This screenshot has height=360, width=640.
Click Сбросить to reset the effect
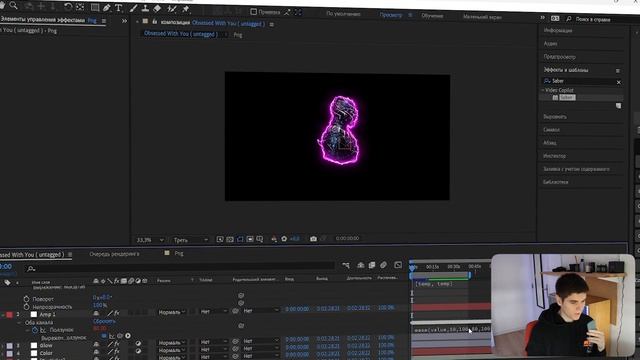(x=104, y=321)
